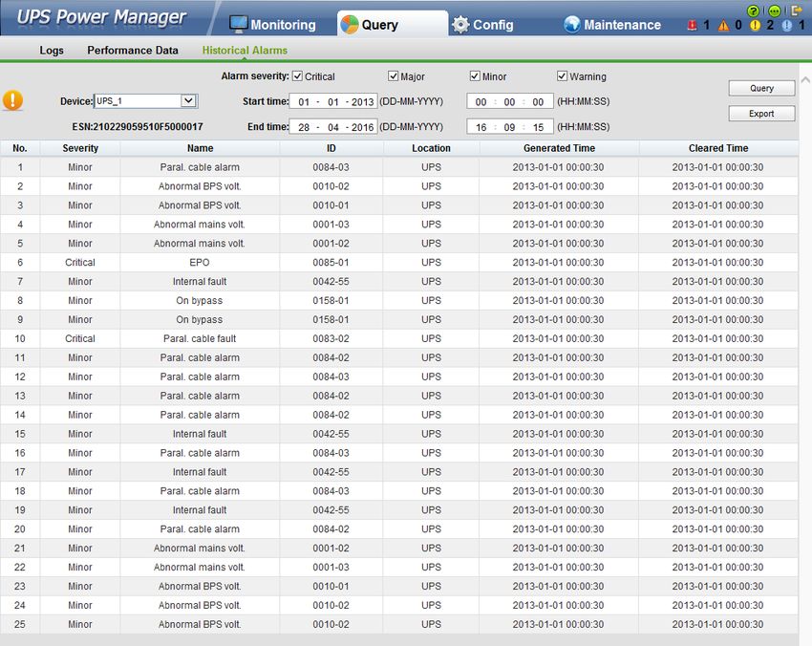Click the green About dots icon

775,11
